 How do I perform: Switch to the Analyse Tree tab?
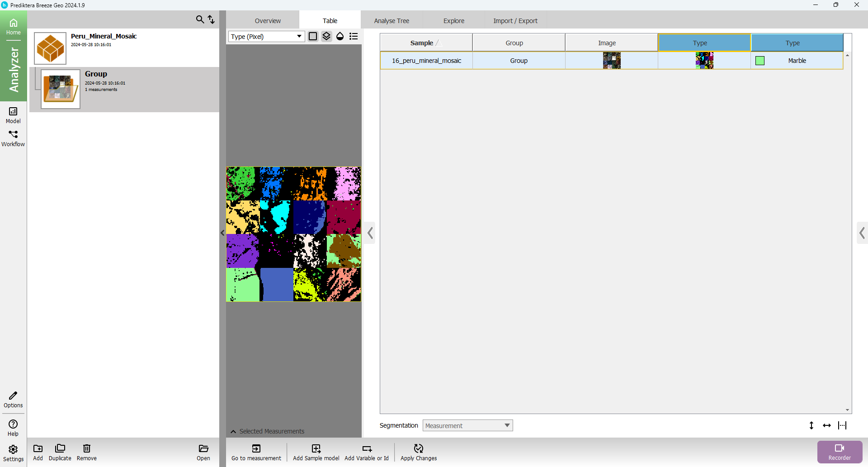(392, 21)
